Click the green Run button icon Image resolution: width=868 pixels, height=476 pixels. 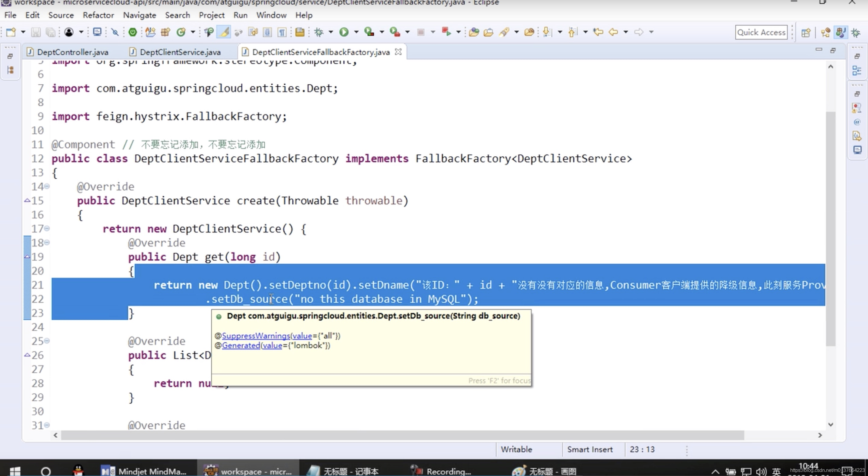point(344,32)
